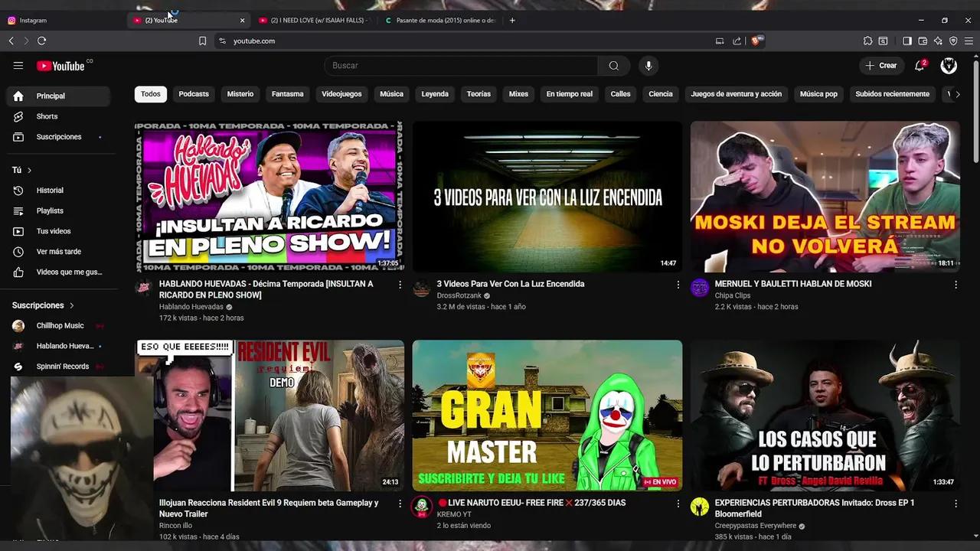This screenshot has width=980, height=551.
Task: Click the Crear button
Action: pos(881,66)
